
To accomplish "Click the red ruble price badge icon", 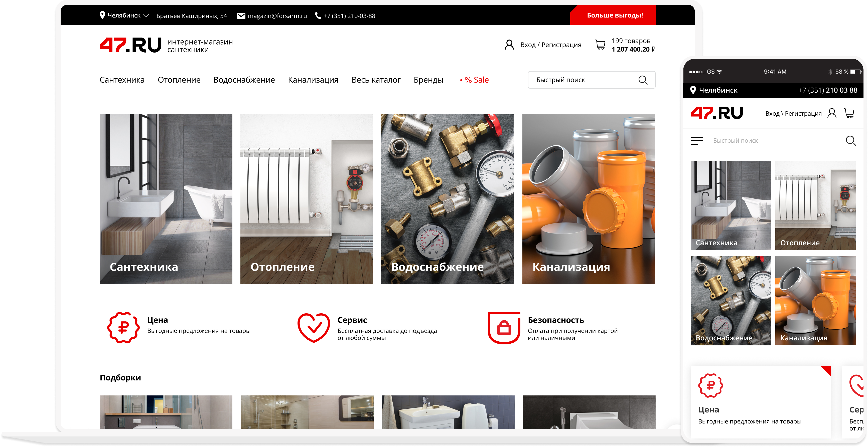I will 123,327.
